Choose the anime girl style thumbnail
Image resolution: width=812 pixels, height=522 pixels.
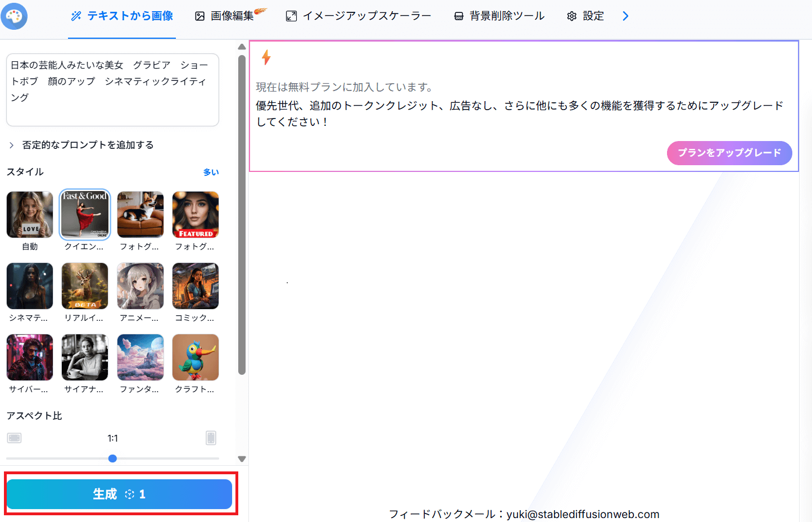[x=140, y=286]
